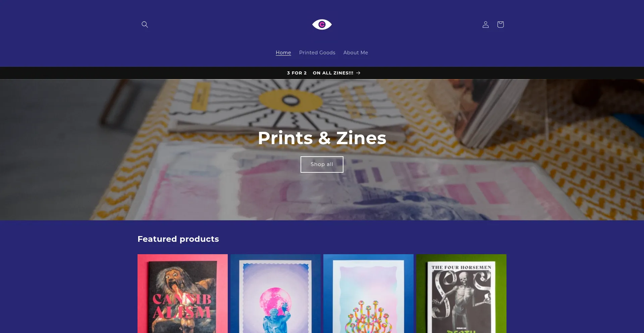Screen dimensions: 644x333
Task: Click the eye logo in header
Action: [322, 24]
